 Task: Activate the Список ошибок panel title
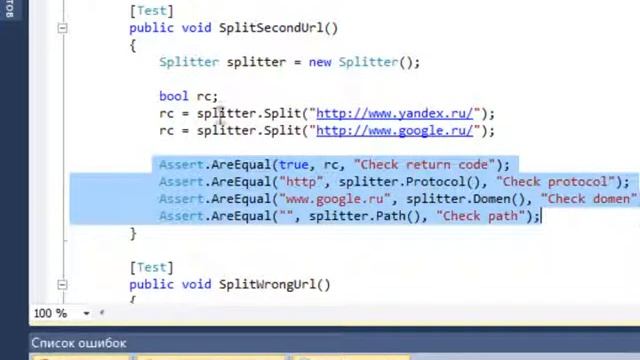click(79, 343)
